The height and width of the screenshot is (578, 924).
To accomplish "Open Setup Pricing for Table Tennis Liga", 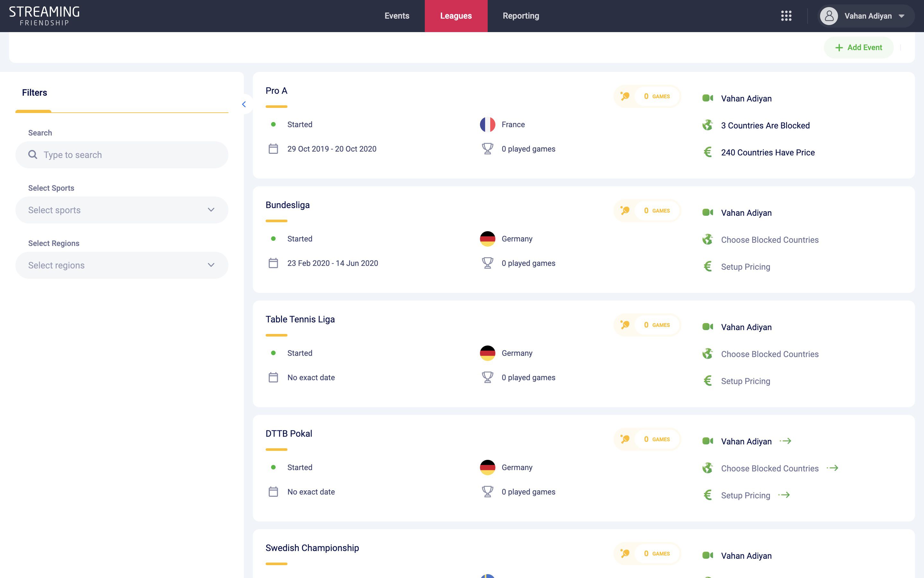I will pos(745,381).
